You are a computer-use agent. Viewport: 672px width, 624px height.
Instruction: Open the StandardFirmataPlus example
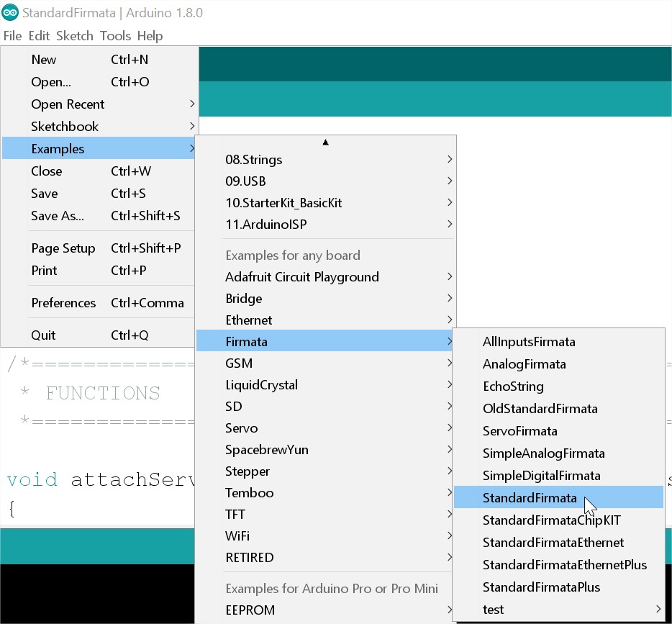point(559,587)
